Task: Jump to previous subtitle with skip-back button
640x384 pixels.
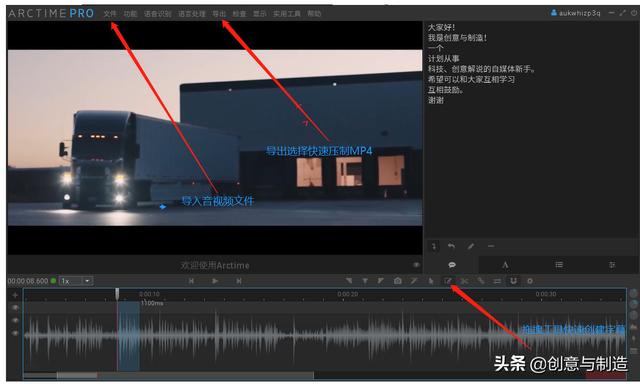Action: pos(191,281)
